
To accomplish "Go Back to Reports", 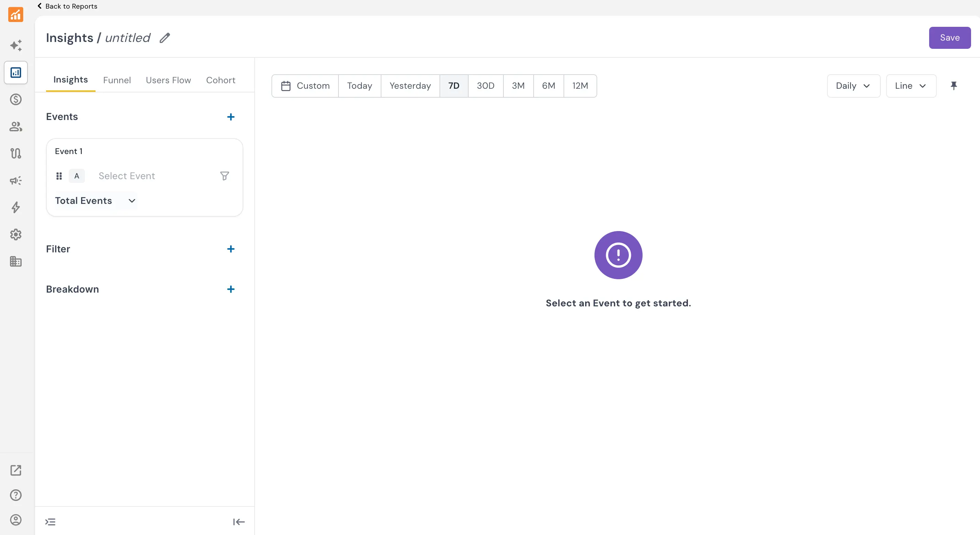I will coord(67,6).
